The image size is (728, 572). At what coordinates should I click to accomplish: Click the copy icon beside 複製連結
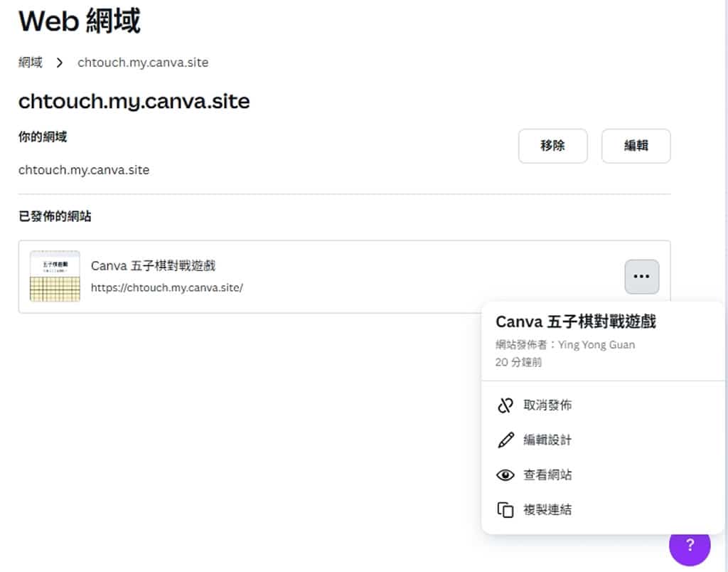[x=505, y=509]
